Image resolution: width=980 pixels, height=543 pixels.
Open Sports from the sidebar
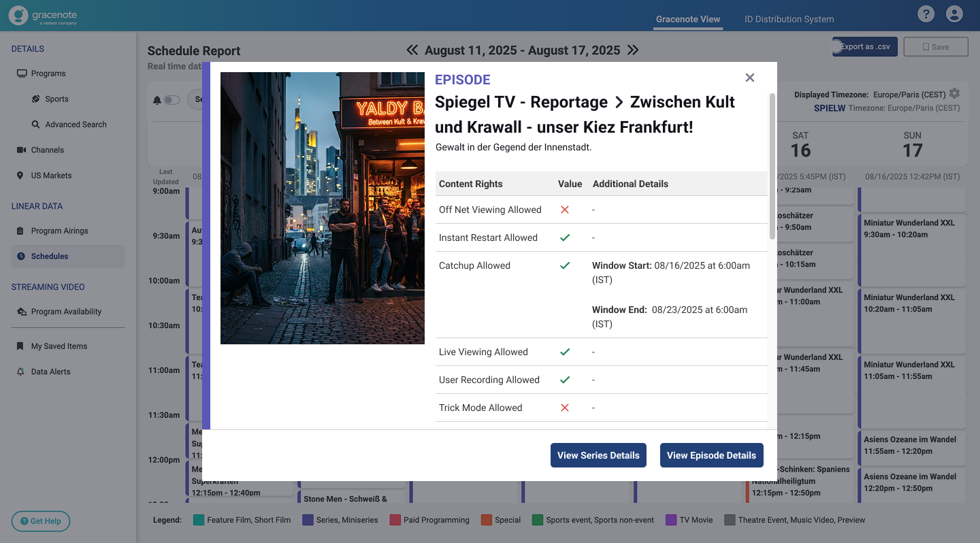tap(56, 99)
